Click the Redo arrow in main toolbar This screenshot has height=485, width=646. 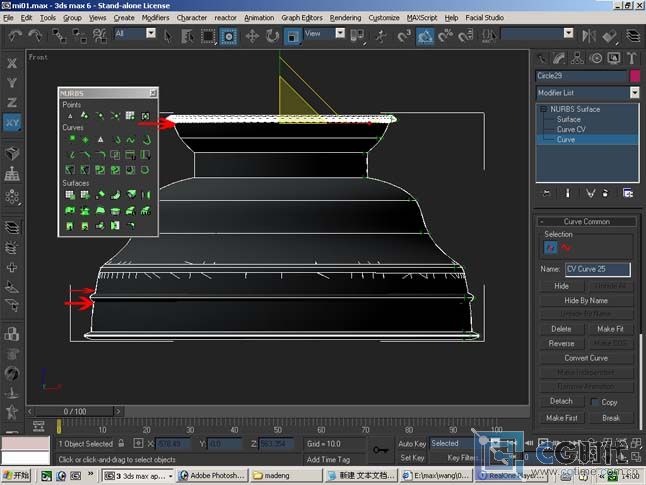click(x=35, y=36)
